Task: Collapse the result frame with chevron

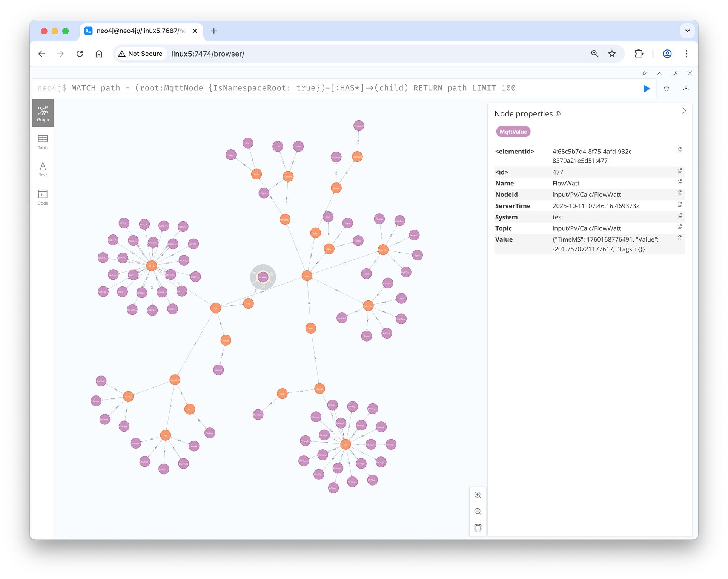Action: [659, 74]
